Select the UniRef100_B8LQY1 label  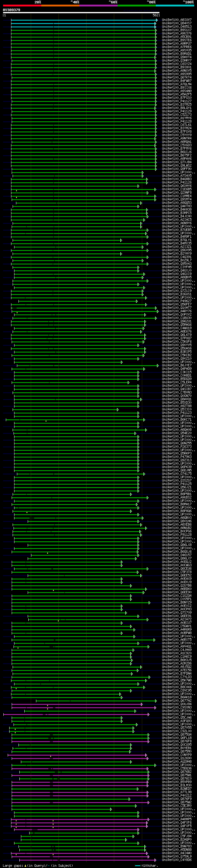177,108
